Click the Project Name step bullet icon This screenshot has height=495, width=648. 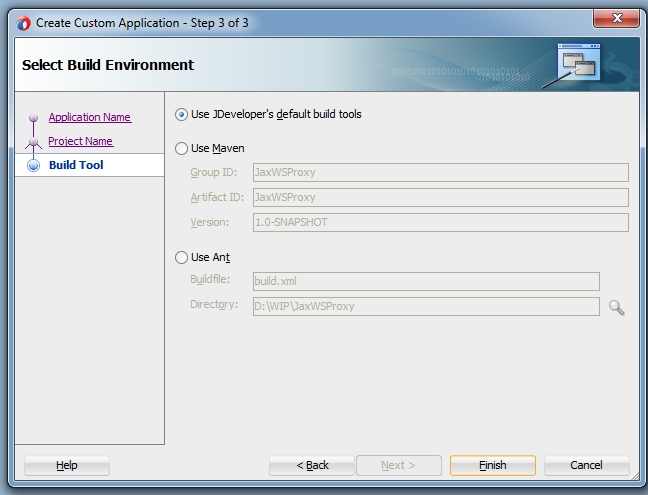[x=33, y=142]
